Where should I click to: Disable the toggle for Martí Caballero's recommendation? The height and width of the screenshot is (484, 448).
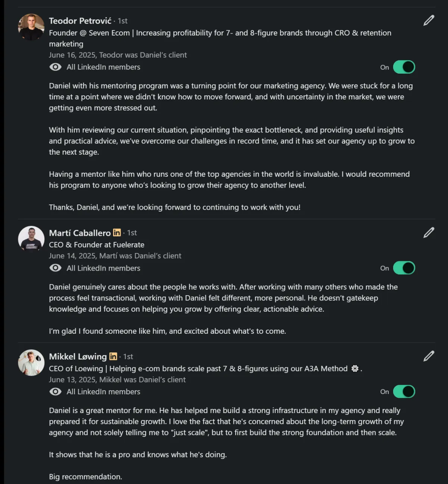point(404,268)
